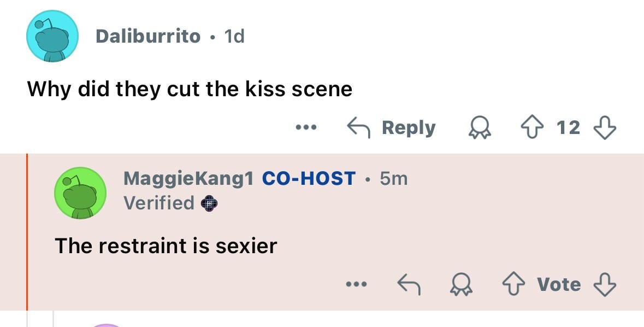
Task: Click the verified badge icon
Action: coord(210,203)
